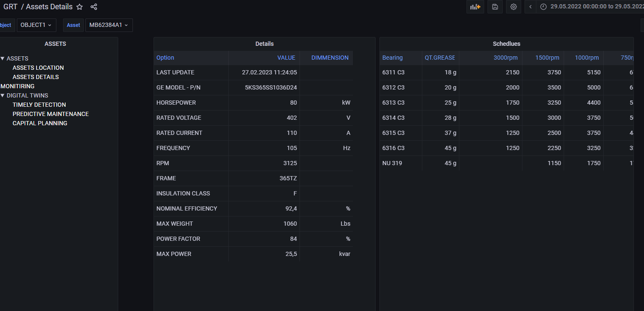Sort schedules by Bearing column header

pos(392,58)
